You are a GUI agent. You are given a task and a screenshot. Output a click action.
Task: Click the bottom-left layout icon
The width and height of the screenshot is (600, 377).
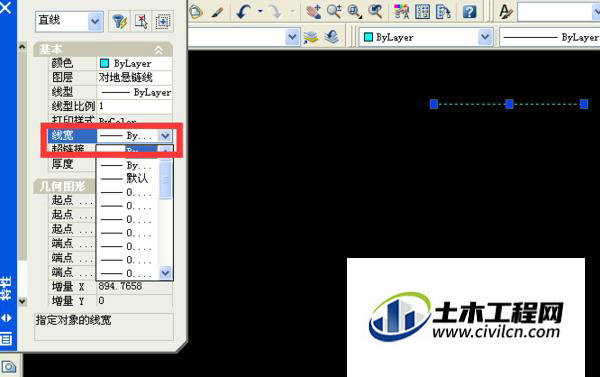pyautogui.click(x=8, y=367)
